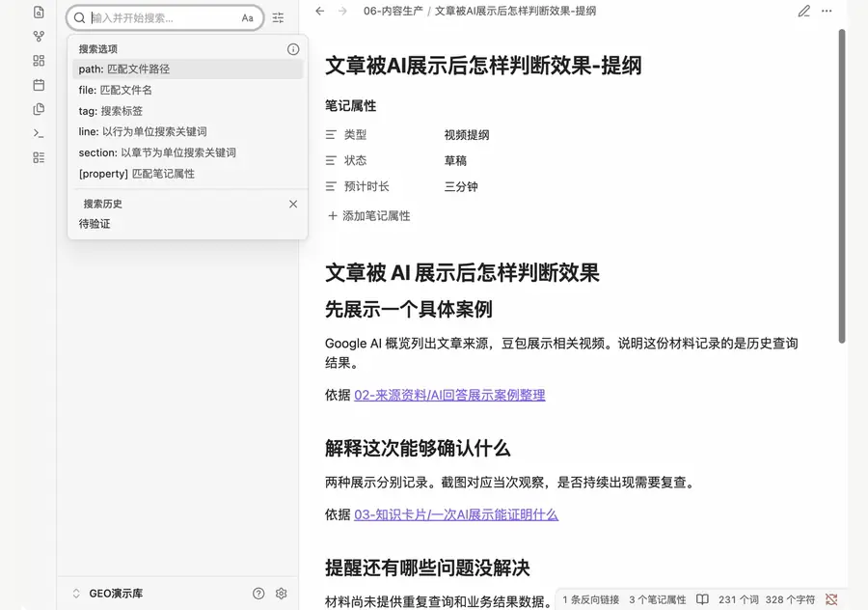Image resolution: width=868 pixels, height=610 pixels.
Task: Click the insert template ribbon icon
Action: pyautogui.click(x=39, y=109)
